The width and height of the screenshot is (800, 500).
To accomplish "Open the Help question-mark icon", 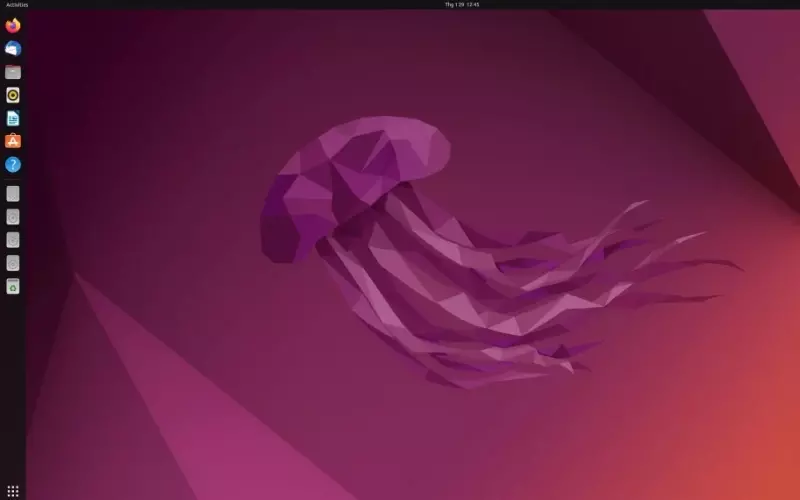I will (x=13, y=165).
